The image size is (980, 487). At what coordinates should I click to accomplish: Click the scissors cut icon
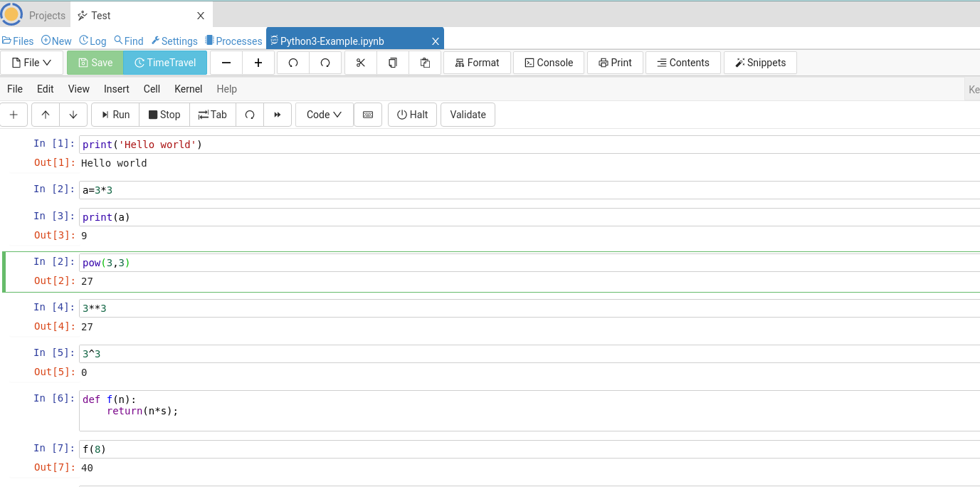pyautogui.click(x=361, y=63)
